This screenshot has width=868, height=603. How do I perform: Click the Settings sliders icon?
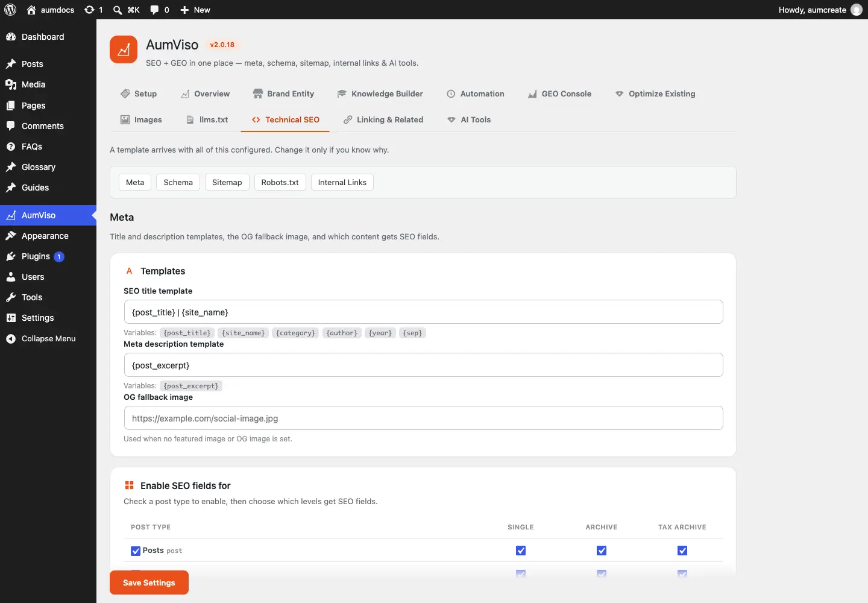(11, 318)
